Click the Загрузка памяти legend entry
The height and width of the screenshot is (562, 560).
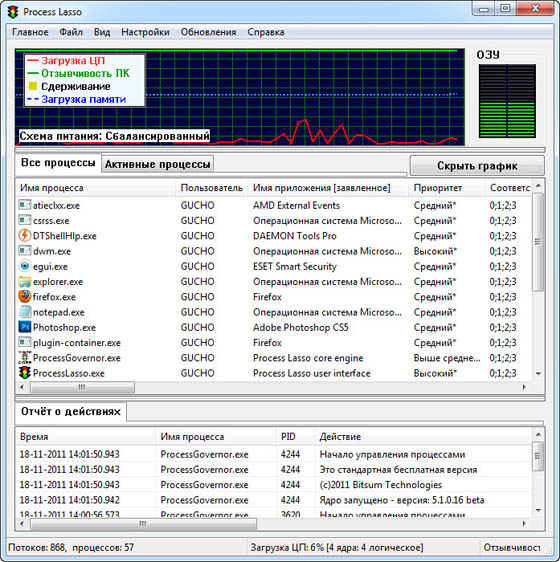tap(76, 99)
